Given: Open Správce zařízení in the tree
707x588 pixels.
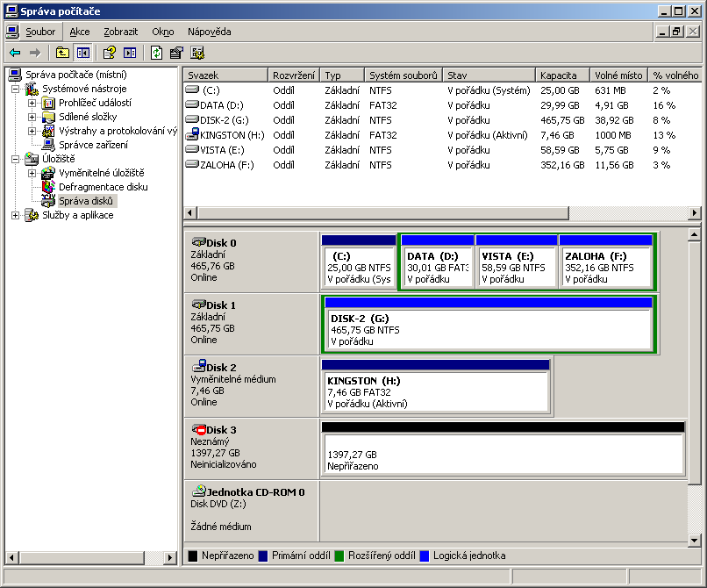Looking at the screenshot, I should tap(93, 145).
